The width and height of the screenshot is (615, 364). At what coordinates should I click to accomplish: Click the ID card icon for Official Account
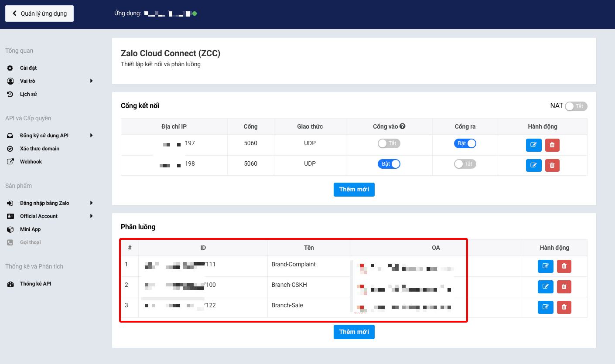click(10, 216)
